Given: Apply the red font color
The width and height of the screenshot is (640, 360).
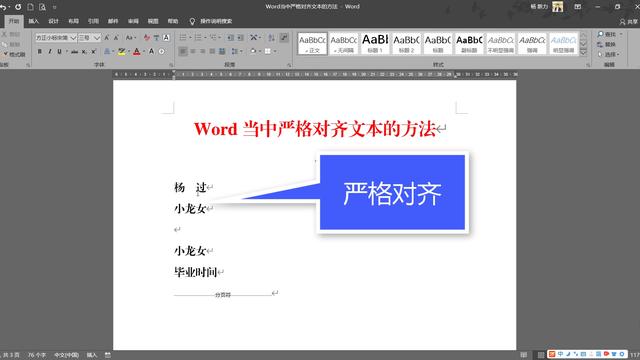Looking at the screenshot, I should click(x=137, y=51).
